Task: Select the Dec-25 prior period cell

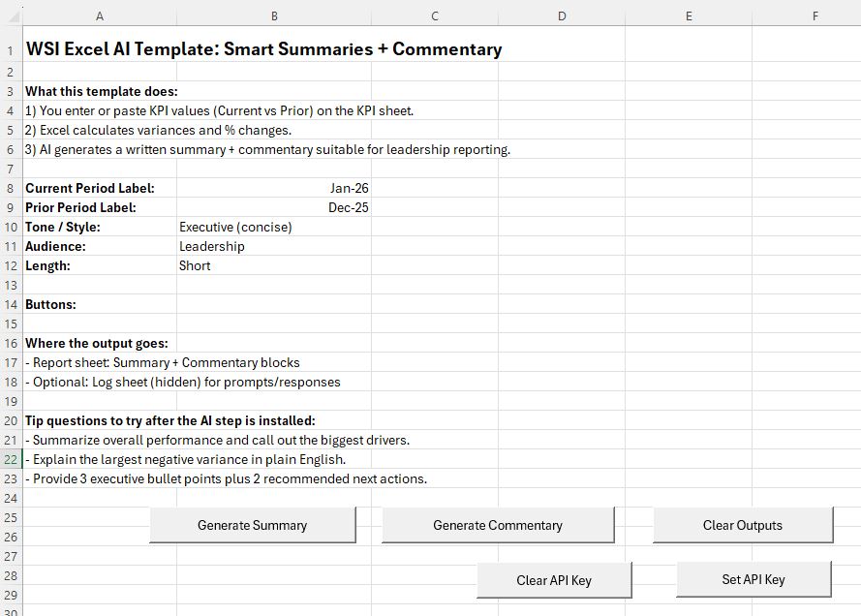Action: tap(274, 207)
